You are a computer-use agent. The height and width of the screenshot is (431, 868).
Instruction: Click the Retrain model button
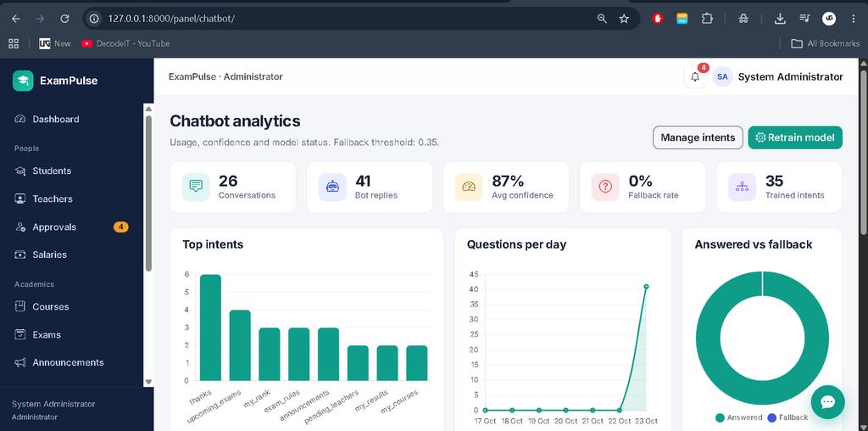(795, 137)
